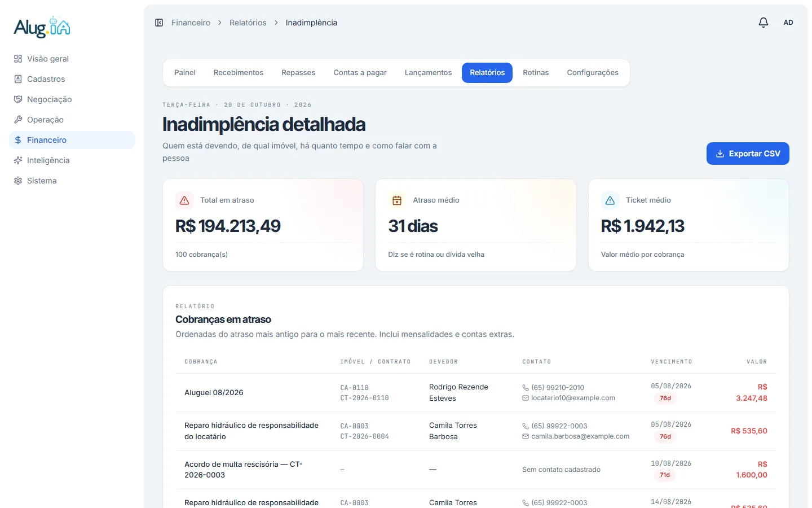Image resolution: width=812 pixels, height=508 pixels.
Task: Click envelope icon beside locatario10@example.com
Action: [526, 398]
